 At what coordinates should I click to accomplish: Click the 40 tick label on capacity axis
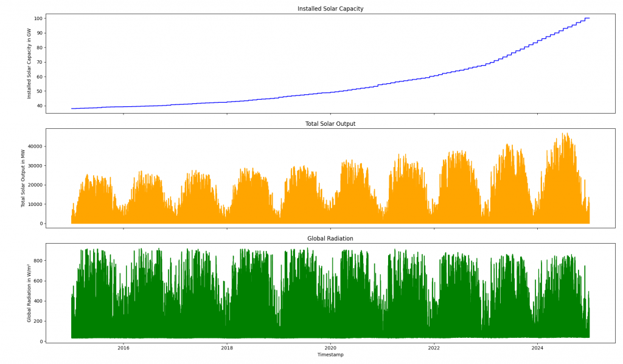(39, 106)
